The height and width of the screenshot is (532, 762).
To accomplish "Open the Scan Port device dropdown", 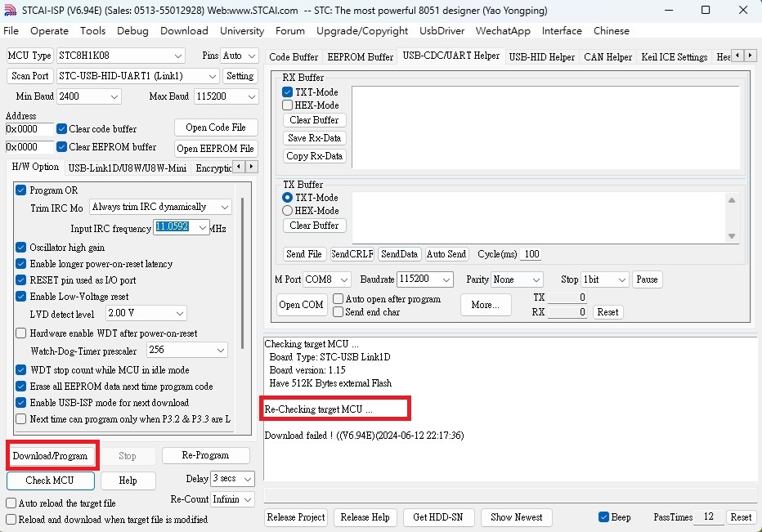I will tap(137, 76).
